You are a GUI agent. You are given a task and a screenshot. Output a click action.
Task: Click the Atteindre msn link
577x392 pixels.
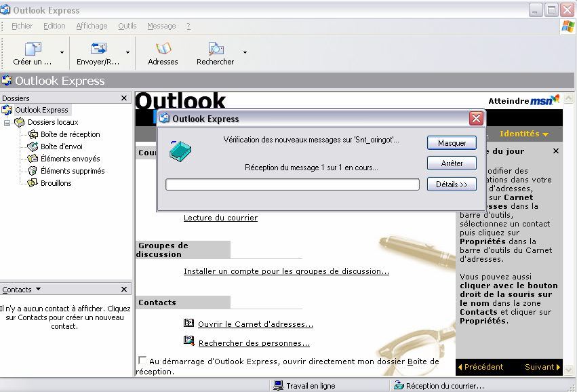524,100
